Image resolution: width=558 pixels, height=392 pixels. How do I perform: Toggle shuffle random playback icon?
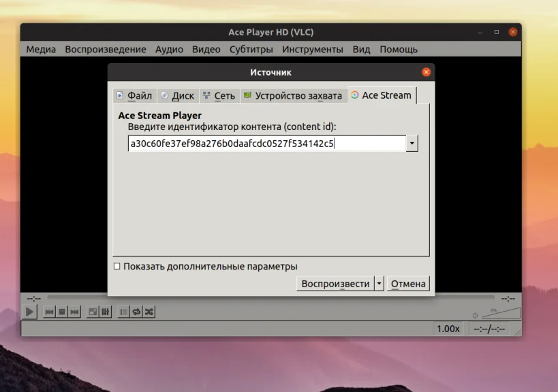[x=149, y=312]
